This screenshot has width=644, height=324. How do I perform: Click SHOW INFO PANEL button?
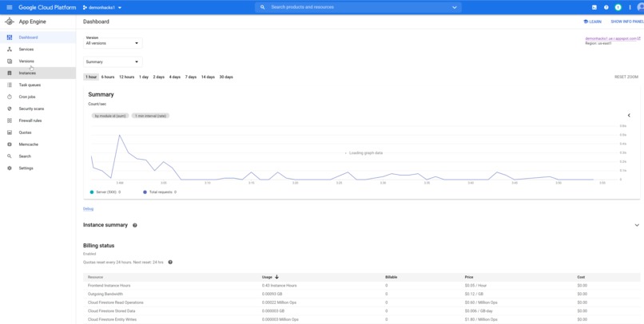627,22
